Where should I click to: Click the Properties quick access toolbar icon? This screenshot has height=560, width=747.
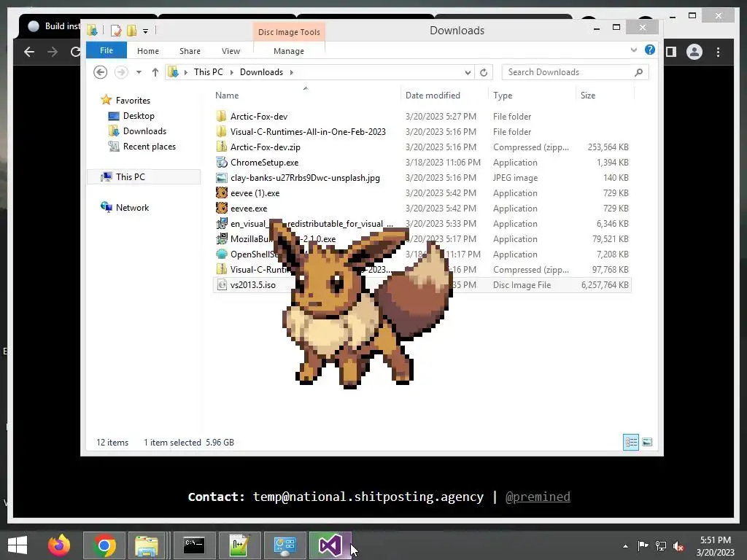[x=116, y=31]
